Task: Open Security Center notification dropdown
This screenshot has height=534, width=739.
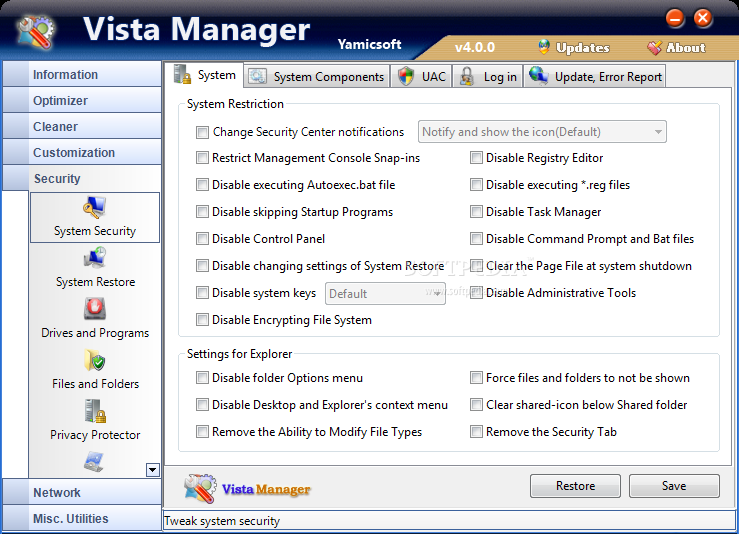Action: 542,132
